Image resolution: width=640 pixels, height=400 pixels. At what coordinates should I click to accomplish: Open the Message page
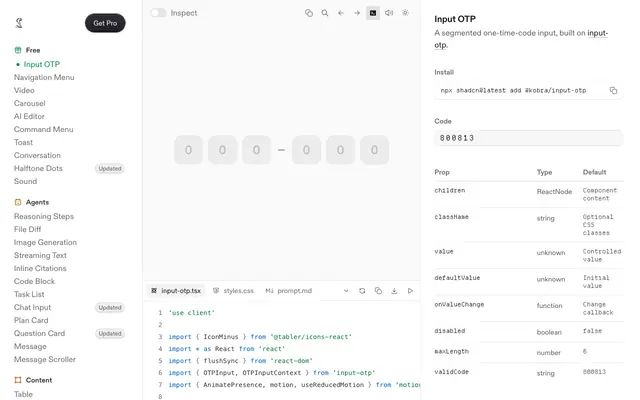[30, 347]
